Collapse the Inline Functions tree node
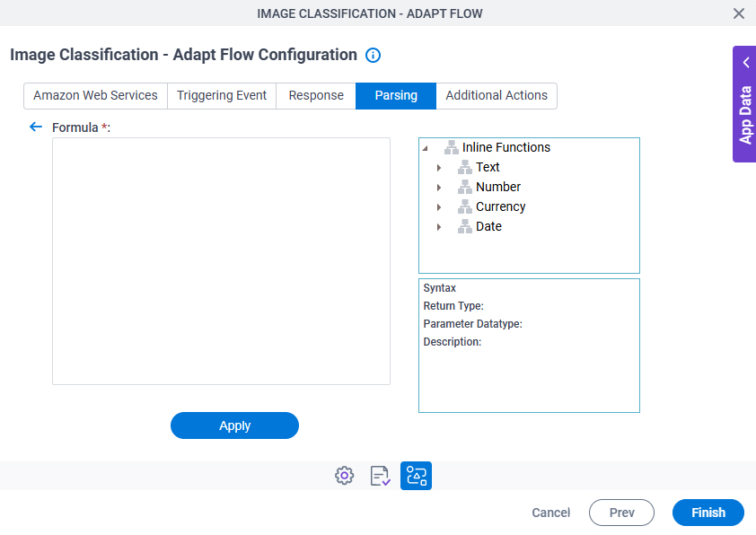 tap(426, 148)
